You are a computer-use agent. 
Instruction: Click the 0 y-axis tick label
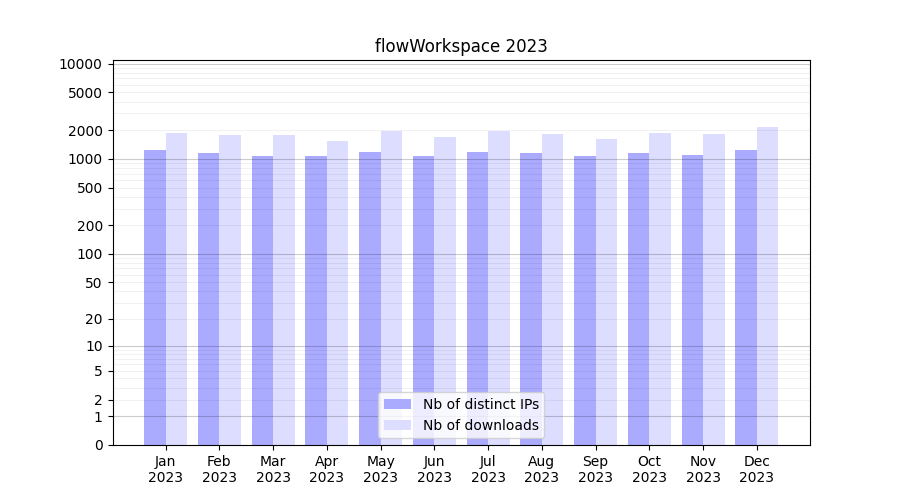(99, 445)
